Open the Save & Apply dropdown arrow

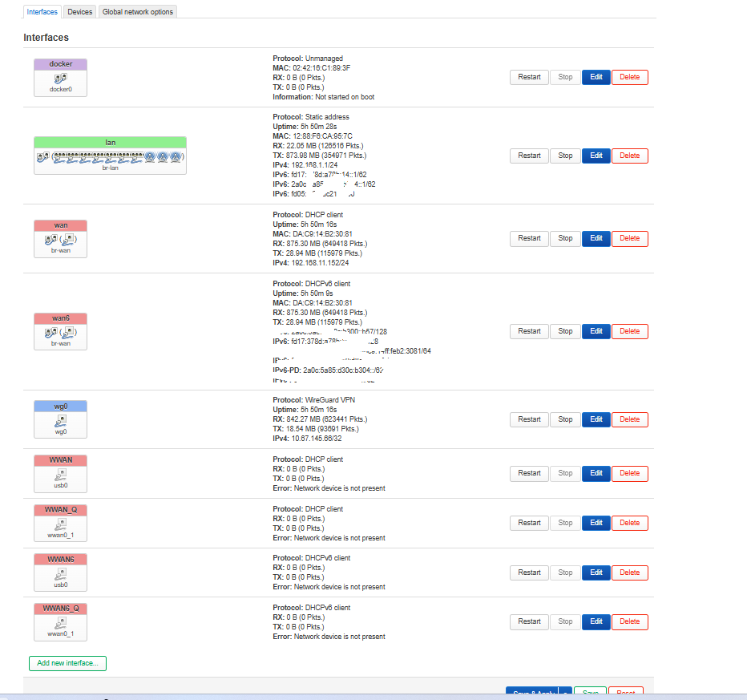566,694
